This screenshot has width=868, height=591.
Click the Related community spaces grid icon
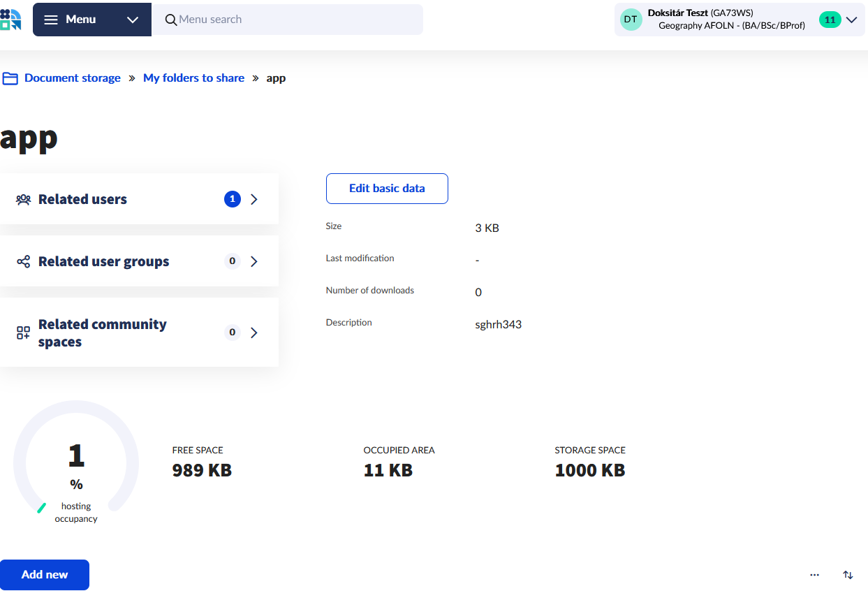(24, 333)
